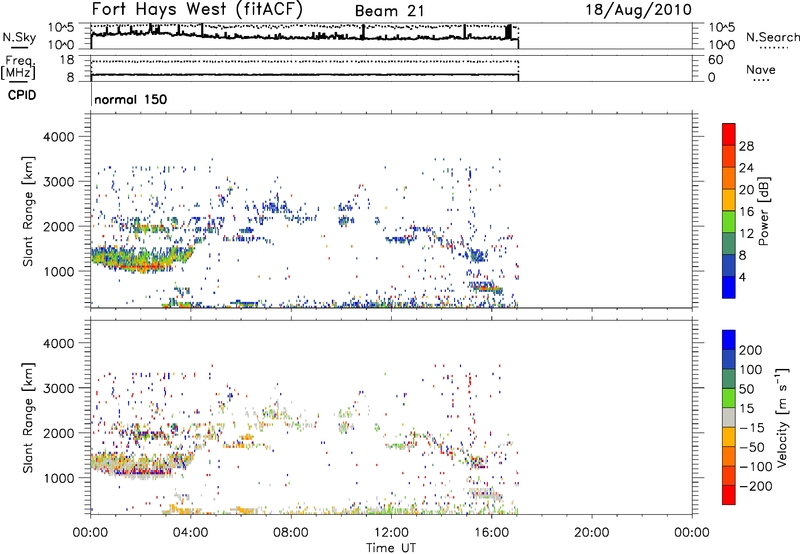
Task: Click the "4000" tick of the power panel
Action: click(58, 137)
